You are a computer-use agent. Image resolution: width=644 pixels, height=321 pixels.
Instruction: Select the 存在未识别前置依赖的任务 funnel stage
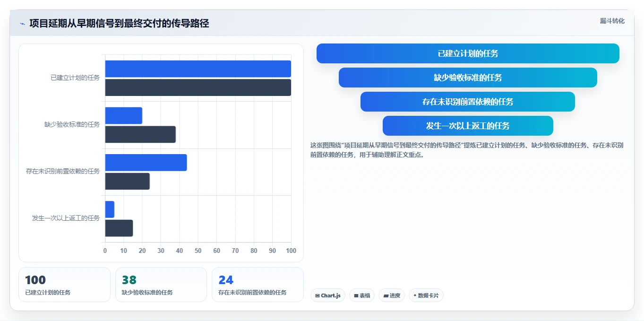(x=468, y=102)
